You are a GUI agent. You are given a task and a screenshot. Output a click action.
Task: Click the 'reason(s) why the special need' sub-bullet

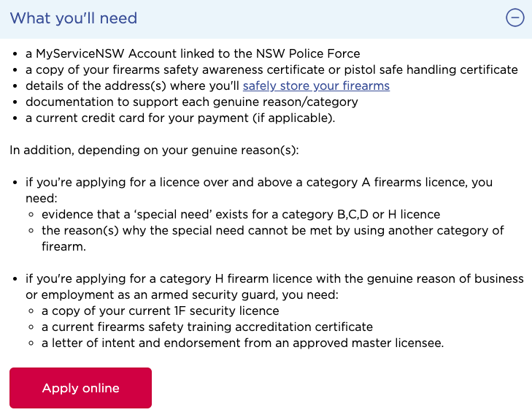click(272, 230)
